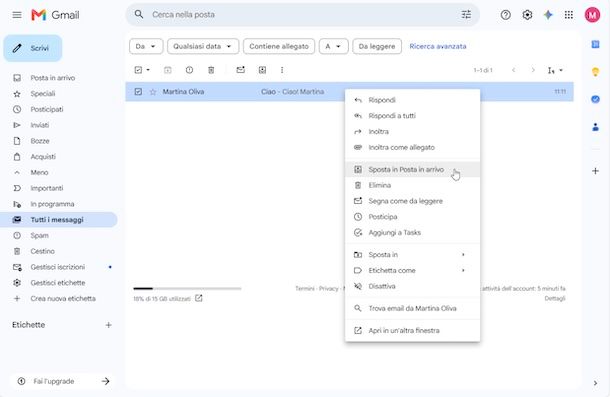Image resolution: width=610 pixels, height=397 pixels.
Task: Open search options filter icon
Action: (x=466, y=14)
